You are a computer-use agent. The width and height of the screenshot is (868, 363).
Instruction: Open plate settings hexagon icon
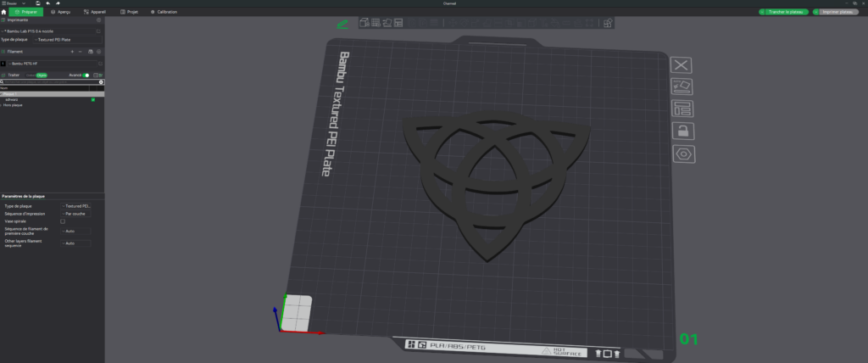tap(684, 154)
